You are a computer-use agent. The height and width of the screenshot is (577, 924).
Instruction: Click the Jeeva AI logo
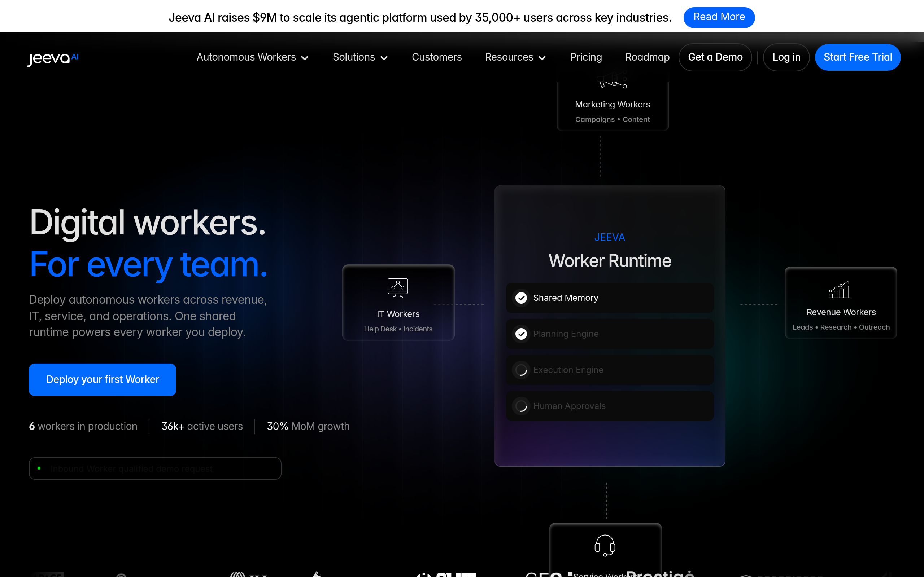pos(53,58)
